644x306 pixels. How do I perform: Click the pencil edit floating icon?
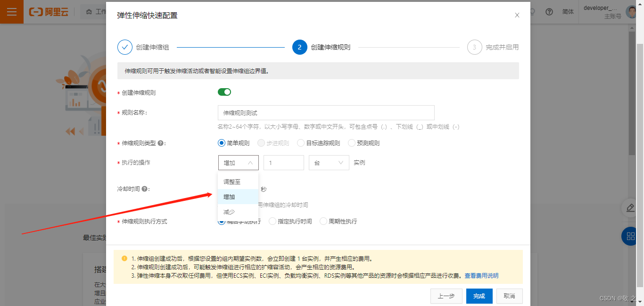tap(630, 207)
